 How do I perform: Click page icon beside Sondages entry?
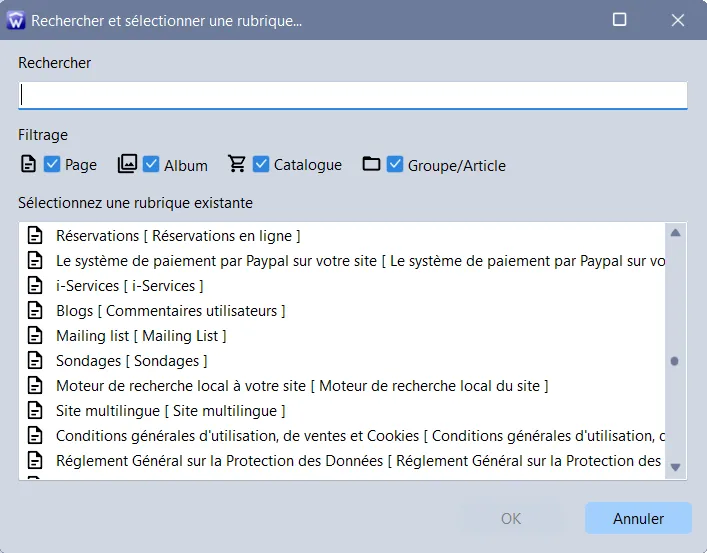point(36,360)
